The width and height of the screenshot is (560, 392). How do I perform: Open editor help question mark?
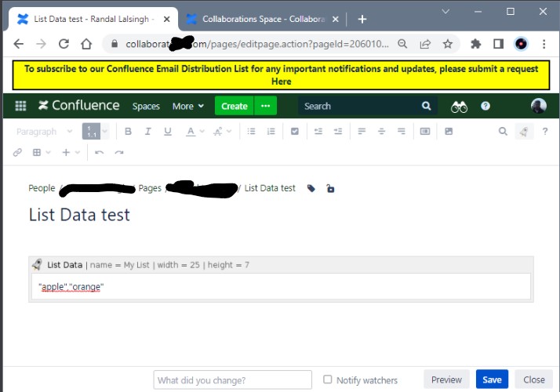click(x=545, y=132)
